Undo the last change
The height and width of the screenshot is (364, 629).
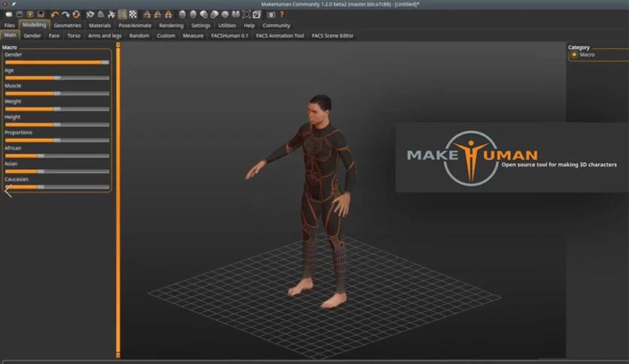(x=55, y=14)
